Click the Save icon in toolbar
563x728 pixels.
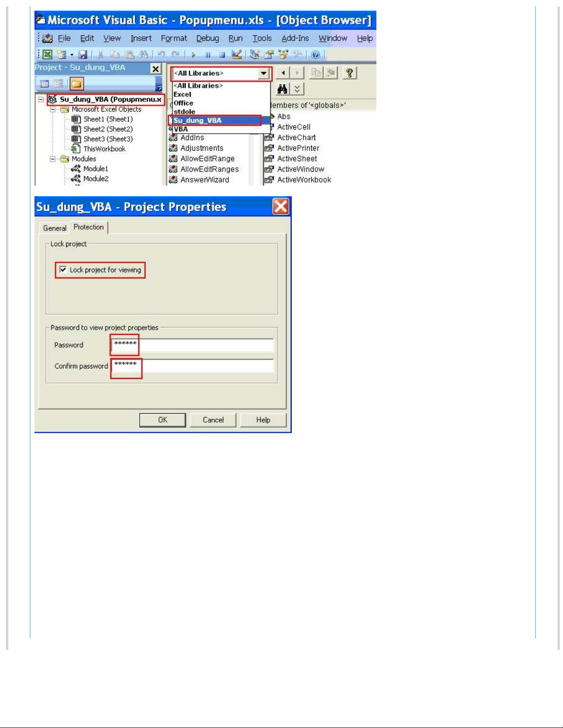pos(83,55)
